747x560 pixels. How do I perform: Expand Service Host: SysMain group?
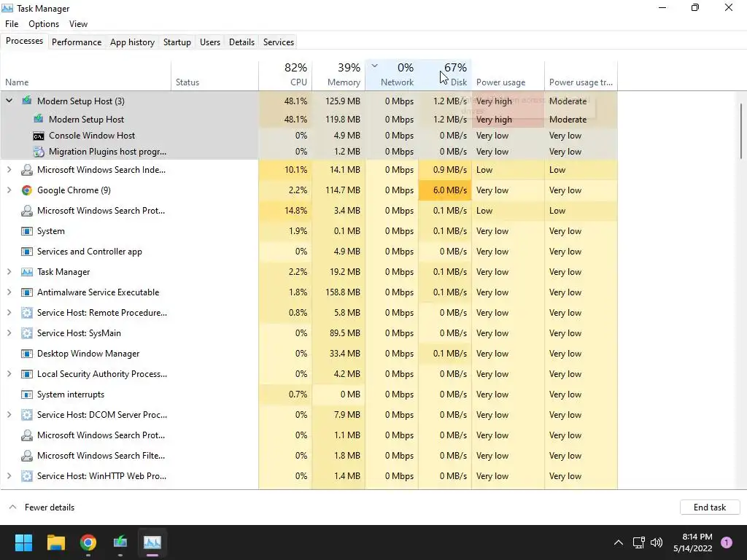point(9,333)
